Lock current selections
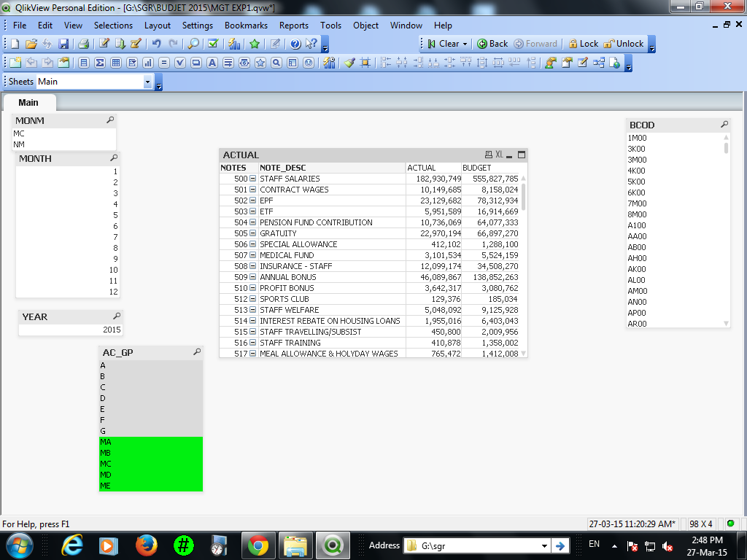The image size is (747, 560). [x=583, y=44]
